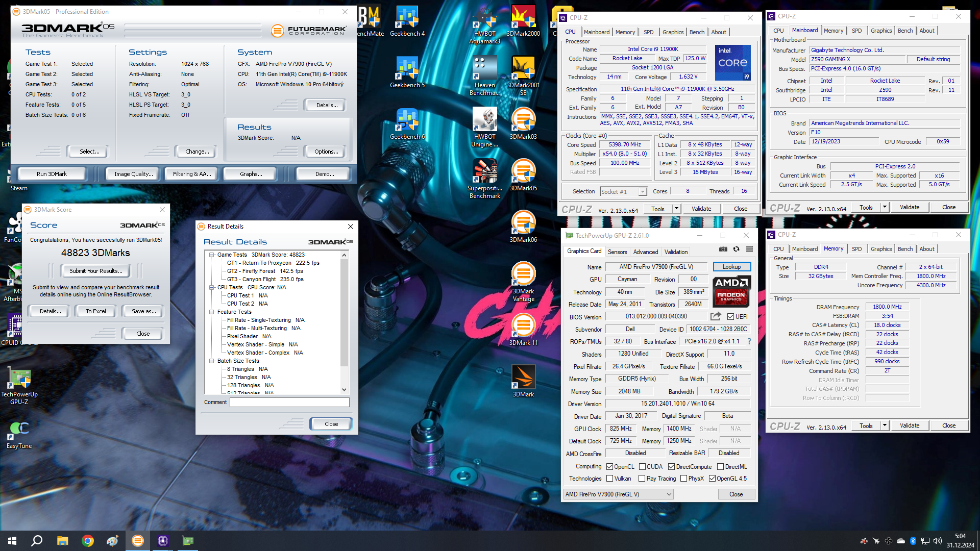Viewport: 980px width, 551px height.
Task: Open GPU-Z hamburger menu icon
Action: pyautogui.click(x=749, y=249)
